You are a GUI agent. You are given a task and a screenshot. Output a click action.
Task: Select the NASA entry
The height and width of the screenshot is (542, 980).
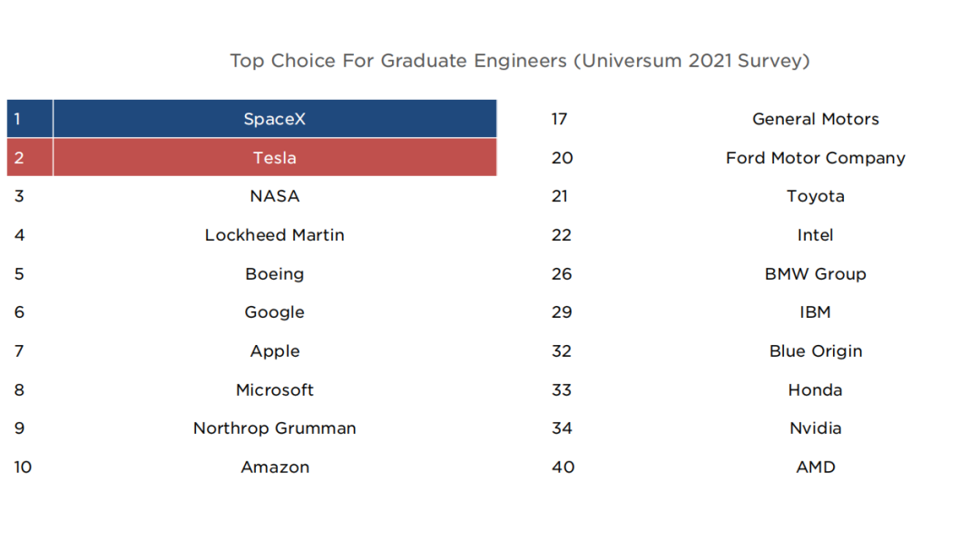click(x=274, y=196)
